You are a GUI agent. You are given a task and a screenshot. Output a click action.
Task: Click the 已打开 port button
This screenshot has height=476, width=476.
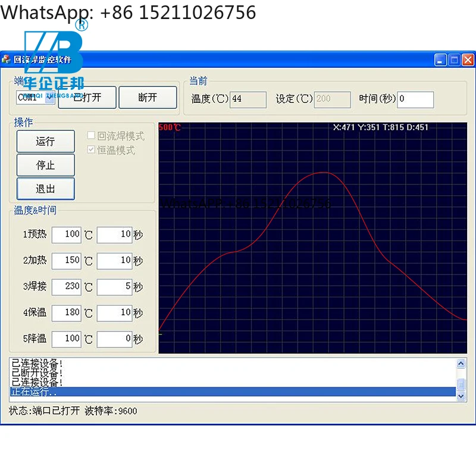coord(87,98)
